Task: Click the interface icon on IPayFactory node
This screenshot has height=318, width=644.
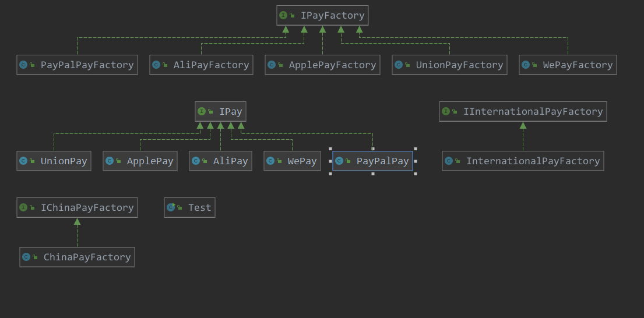Action: [x=283, y=16]
